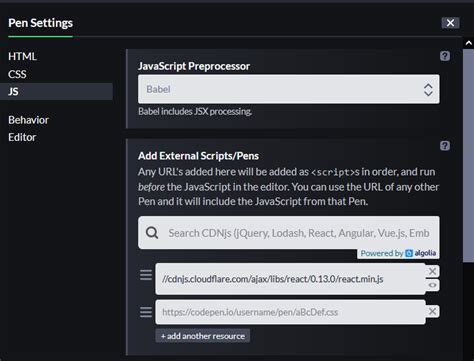Viewport: 474px width, 361px height.
Task: Close the Pen Settings dialog
Action: point(450,23)
